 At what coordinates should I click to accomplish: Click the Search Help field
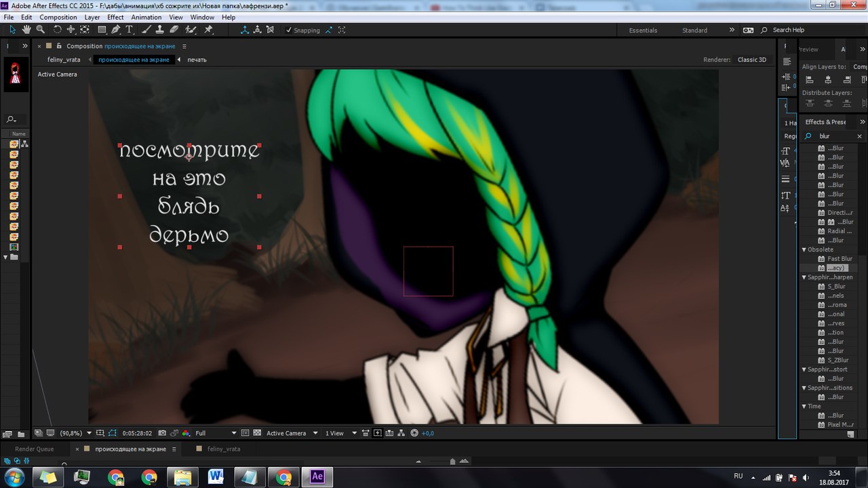pos(788,30)
